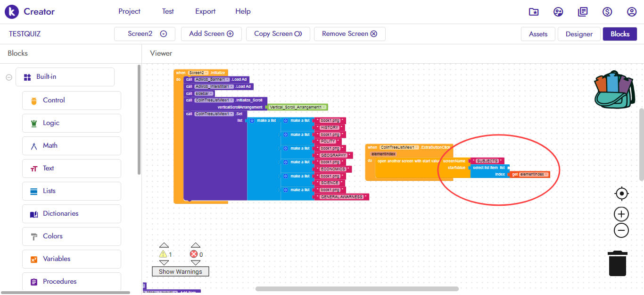Open the Math blocks drawer

coord(72,146)
